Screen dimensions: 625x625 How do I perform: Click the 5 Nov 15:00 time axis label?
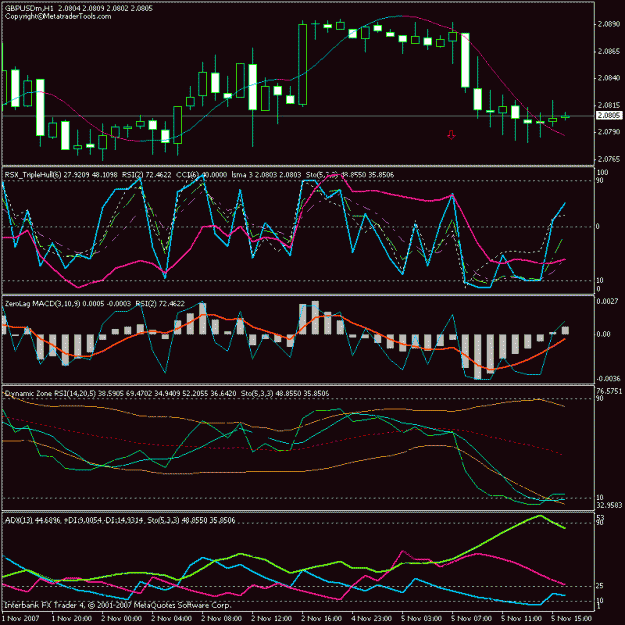[x=572, y=618]
